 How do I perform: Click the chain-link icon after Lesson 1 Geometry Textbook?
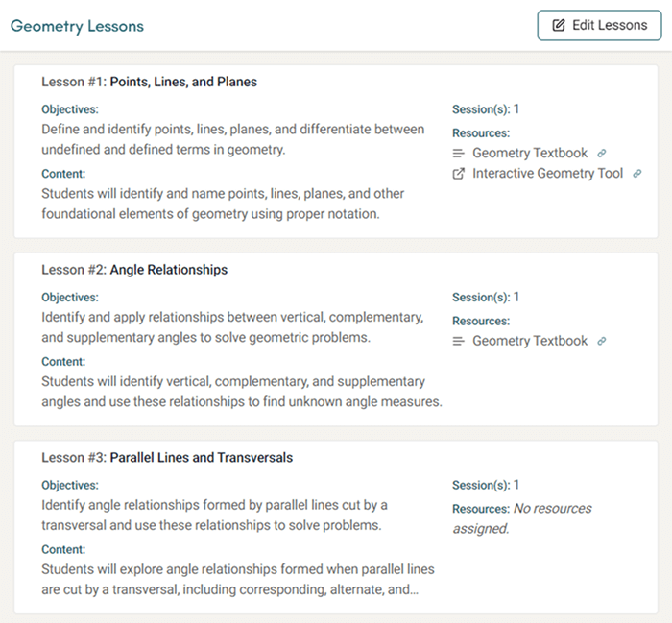pyautogui.click(x=602, y=154)
